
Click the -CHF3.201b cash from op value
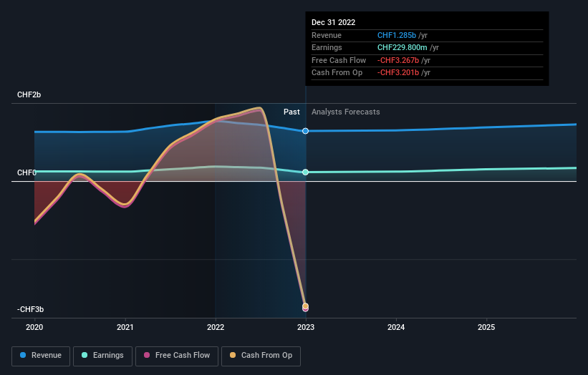coord(398,73)
